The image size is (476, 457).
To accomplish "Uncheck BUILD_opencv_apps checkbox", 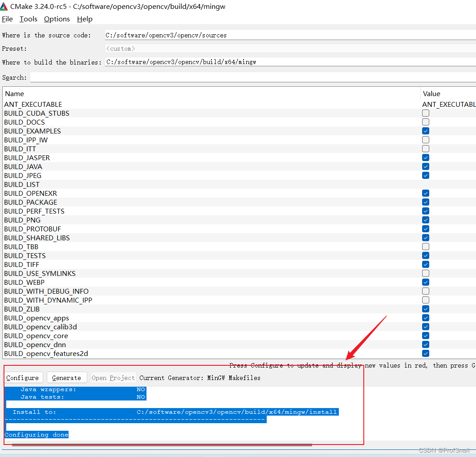I will [x=426, y=318].
